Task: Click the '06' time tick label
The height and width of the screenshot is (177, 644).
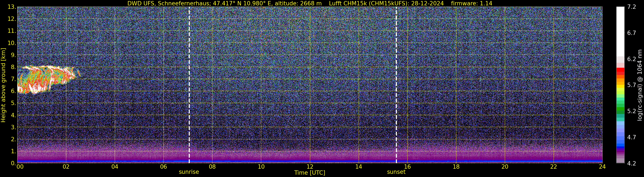Action: [163, 167]
